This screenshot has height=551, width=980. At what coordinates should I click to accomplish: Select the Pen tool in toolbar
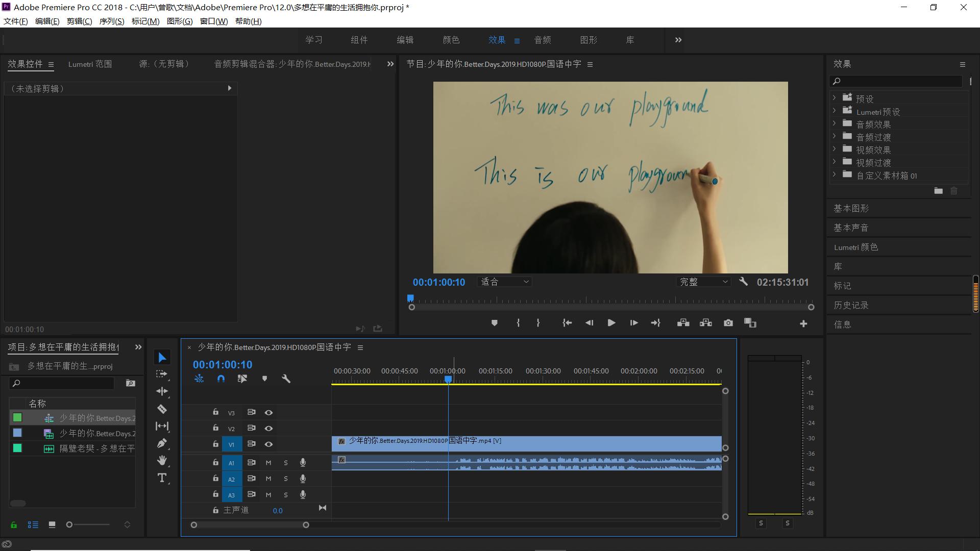[x=162, y=443]
